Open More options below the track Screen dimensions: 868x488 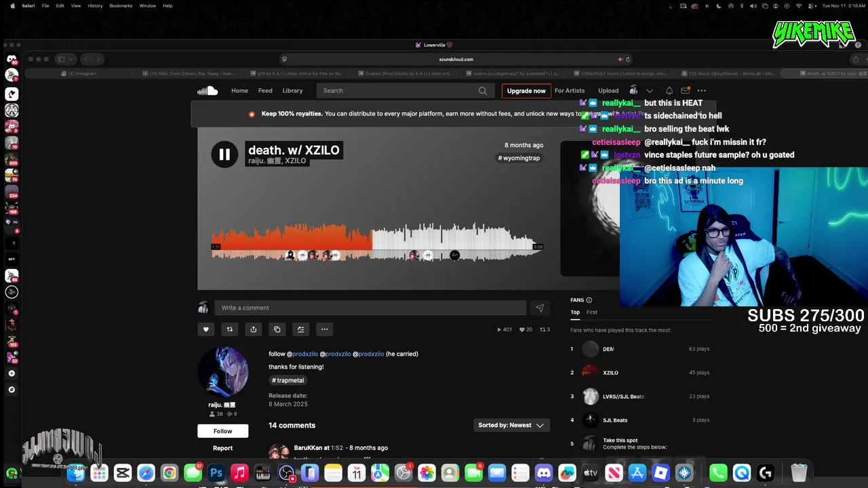click(x=325, y=329)
